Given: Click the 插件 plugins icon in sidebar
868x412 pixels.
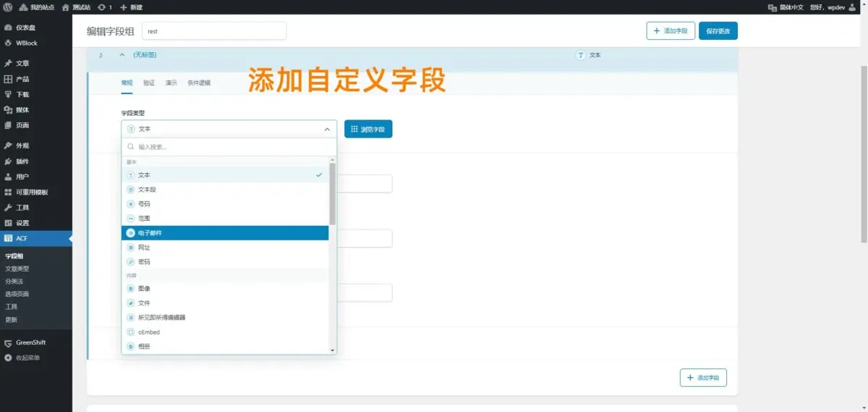Looking at the screenshot, I should point(8,161).
